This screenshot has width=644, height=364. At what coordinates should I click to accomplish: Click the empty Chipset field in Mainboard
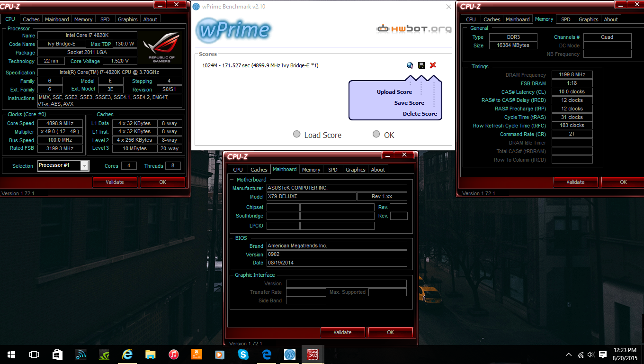pyautogui.click(x=283, y=208)
